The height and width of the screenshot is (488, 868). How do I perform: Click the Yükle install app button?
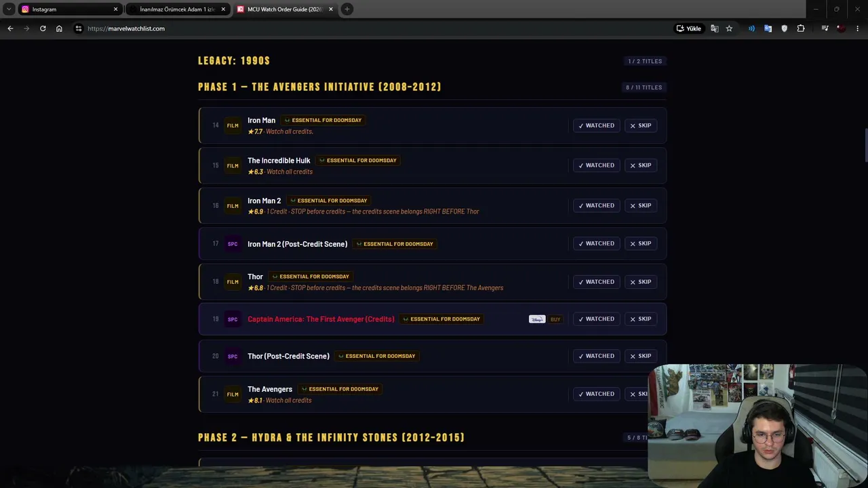click(x=688, y=28)
